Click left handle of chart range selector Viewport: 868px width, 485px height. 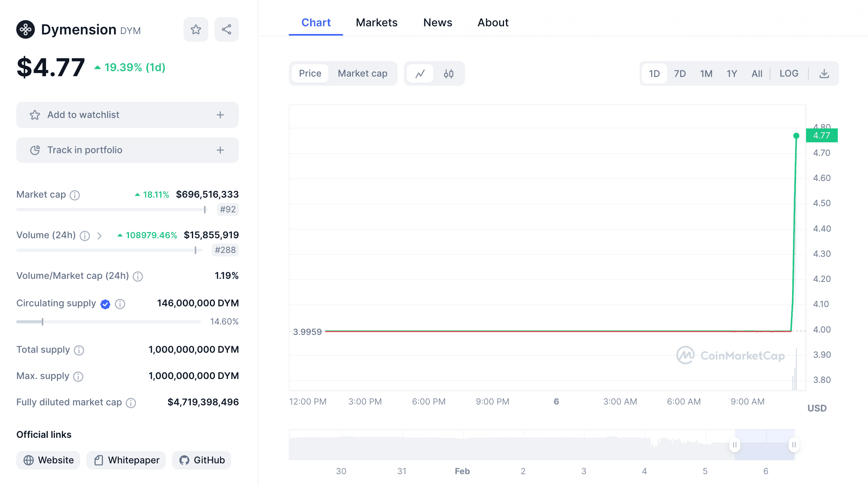coord(734,445)
